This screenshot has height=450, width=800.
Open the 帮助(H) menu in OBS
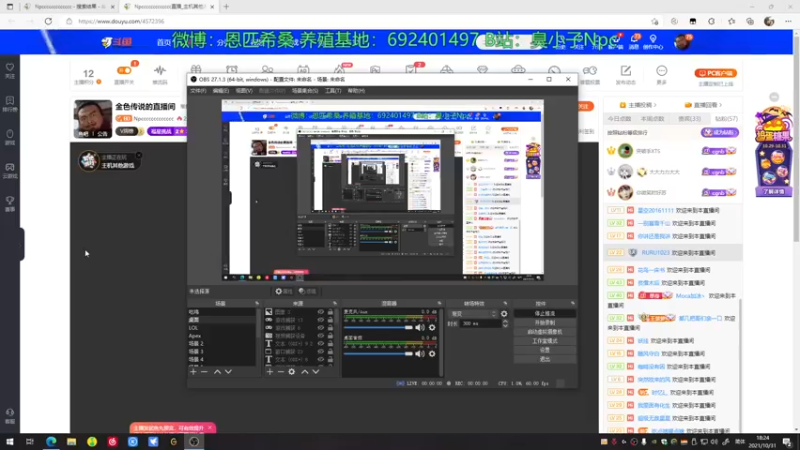(356, 91)
